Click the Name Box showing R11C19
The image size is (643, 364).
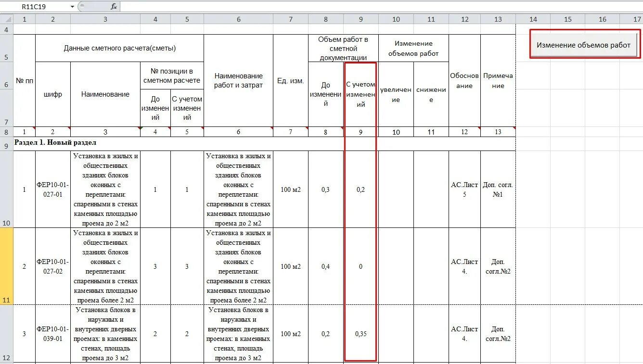click(35, 7)
